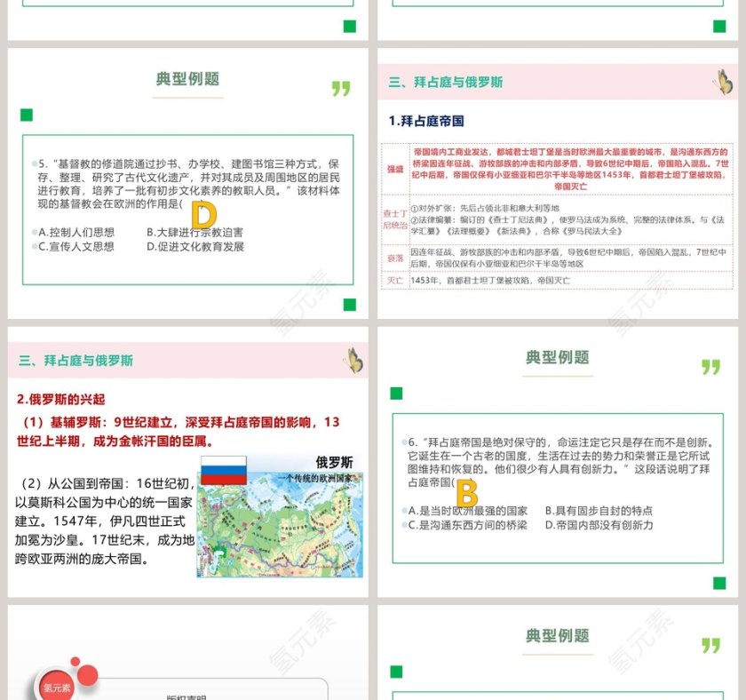
Task: Click the red 氢元素 logo circle
Action: coord(57,686)
